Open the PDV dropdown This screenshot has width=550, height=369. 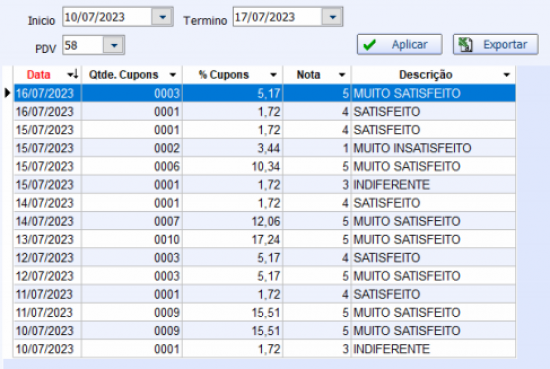[114, 45]
